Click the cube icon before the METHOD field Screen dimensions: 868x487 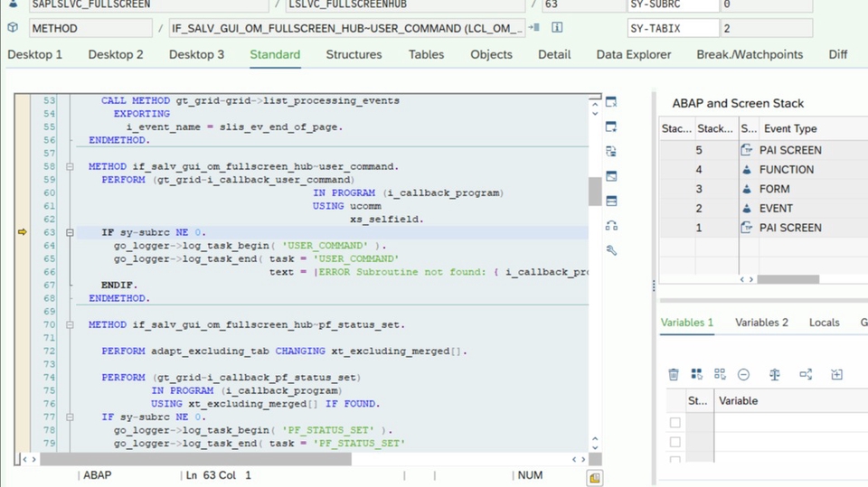click(x=13, y=27)
